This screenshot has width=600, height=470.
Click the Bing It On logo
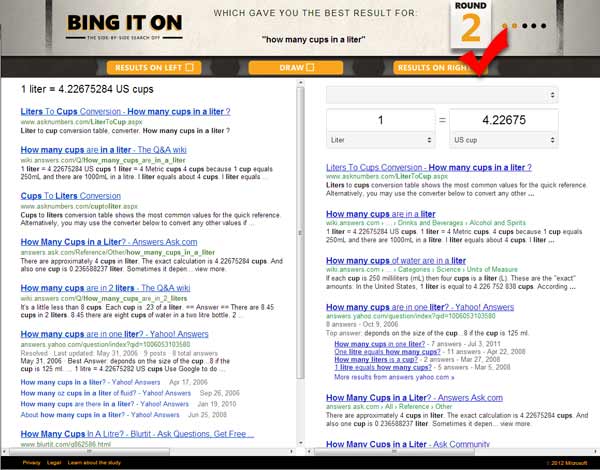coord(124,27)
